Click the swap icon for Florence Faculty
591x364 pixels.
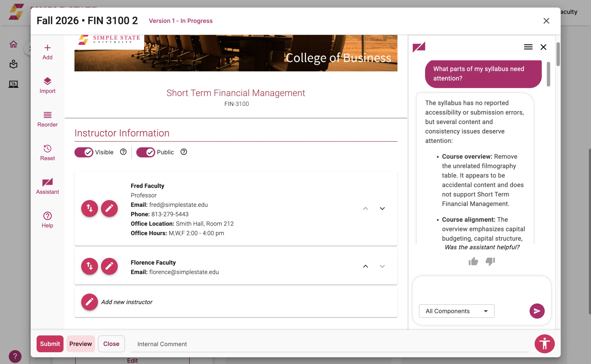89,266
